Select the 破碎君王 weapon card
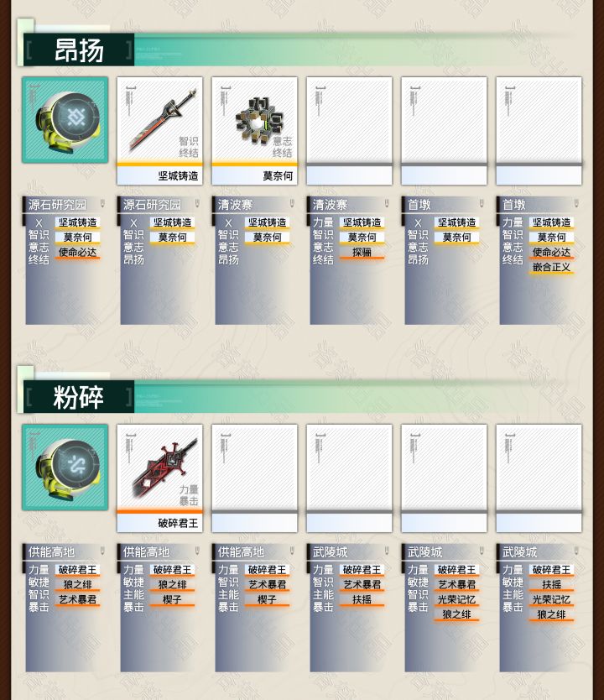The width and height of the screenshot is (604, 700). [159, 478]
